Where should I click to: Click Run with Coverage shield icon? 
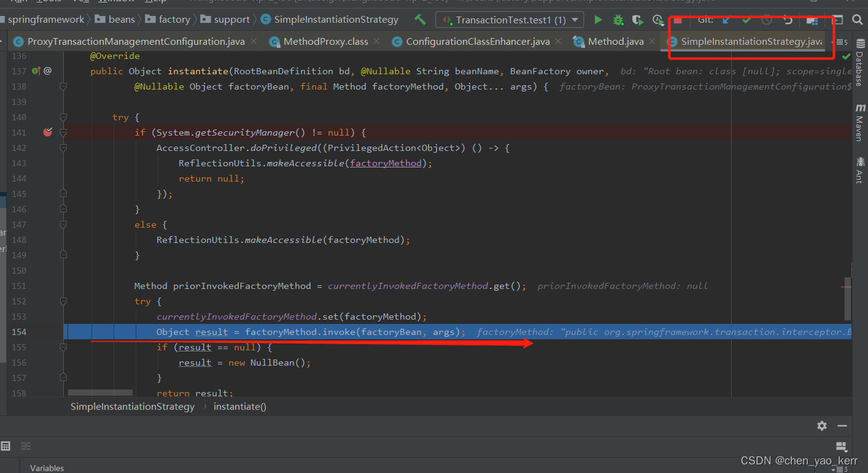pyautogui.click(x=638, y=20)
